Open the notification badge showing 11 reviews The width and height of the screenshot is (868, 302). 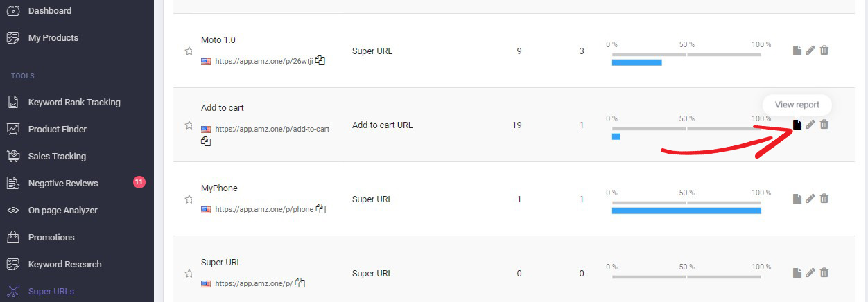click(139, 183)
